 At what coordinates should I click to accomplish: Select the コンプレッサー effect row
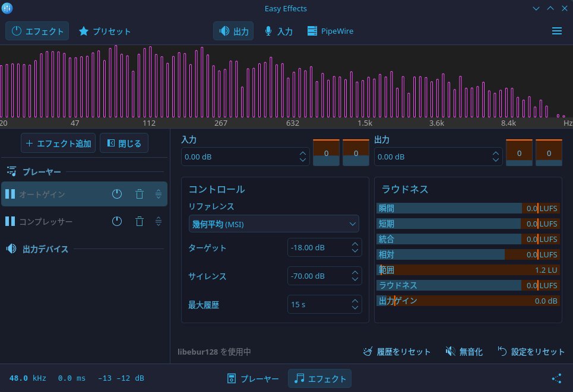click(84, 221)
